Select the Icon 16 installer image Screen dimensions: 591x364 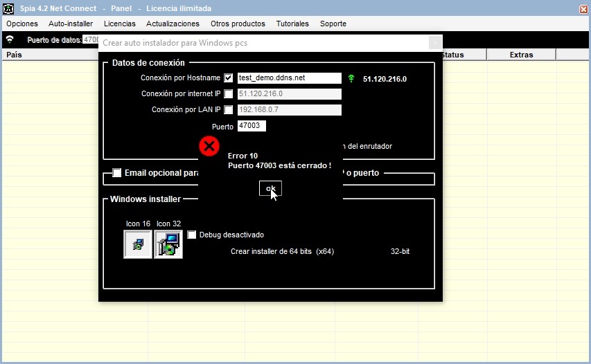(138, 245)
